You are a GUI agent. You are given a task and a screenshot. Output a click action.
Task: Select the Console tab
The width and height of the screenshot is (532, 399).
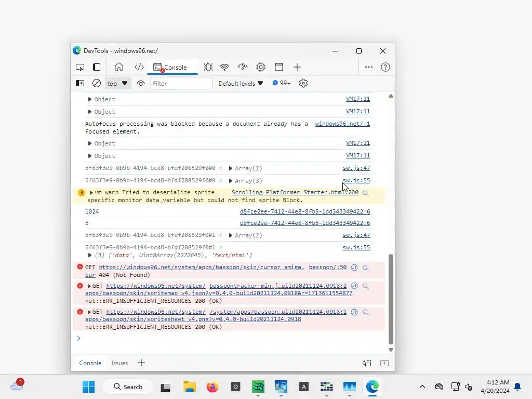(x=172, y=67)
